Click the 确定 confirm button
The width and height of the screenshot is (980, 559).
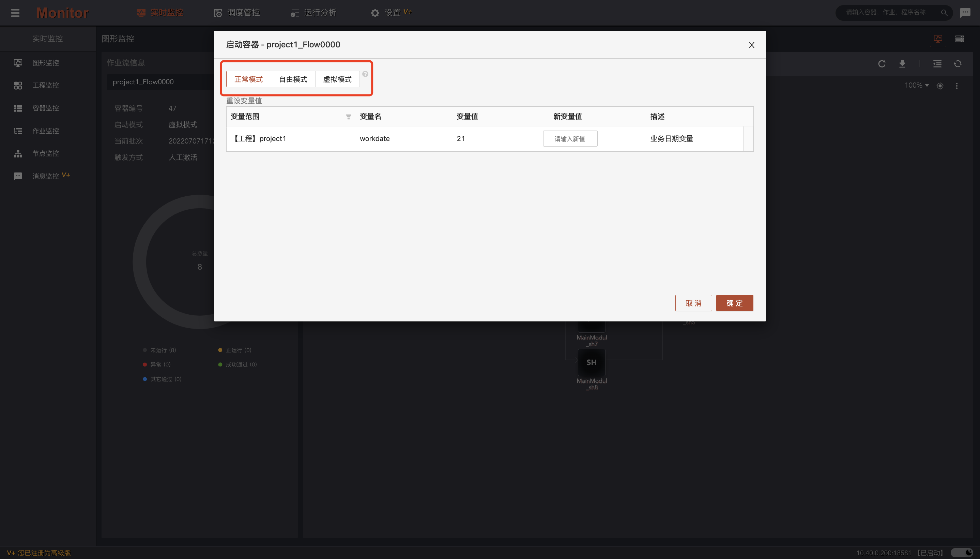(734, 303)
